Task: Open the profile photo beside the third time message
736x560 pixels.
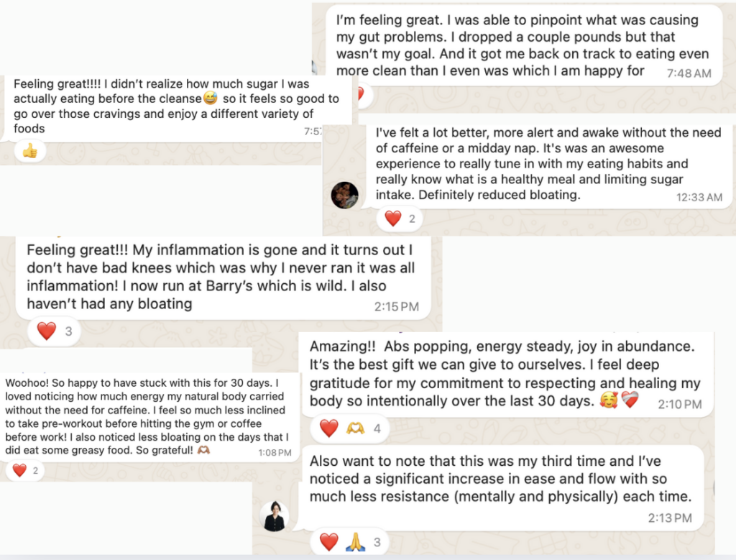Action: coord(275,516)
